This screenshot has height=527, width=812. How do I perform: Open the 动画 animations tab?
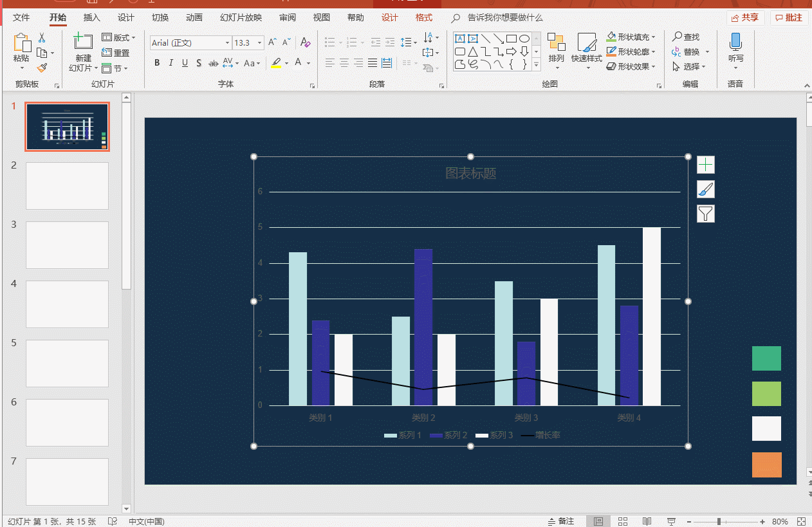[x=194, y=17]
